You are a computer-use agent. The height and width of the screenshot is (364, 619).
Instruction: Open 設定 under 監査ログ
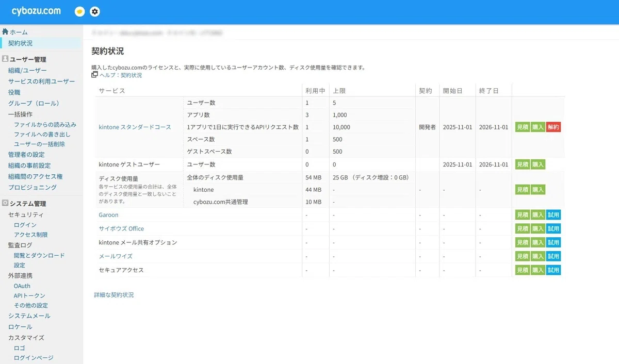(20, 265)
